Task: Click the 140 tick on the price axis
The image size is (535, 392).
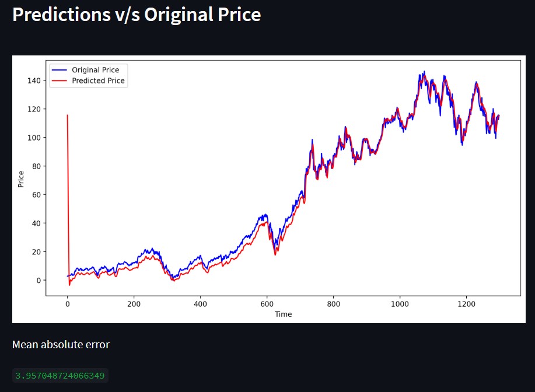Action: (x=34, y=80)
